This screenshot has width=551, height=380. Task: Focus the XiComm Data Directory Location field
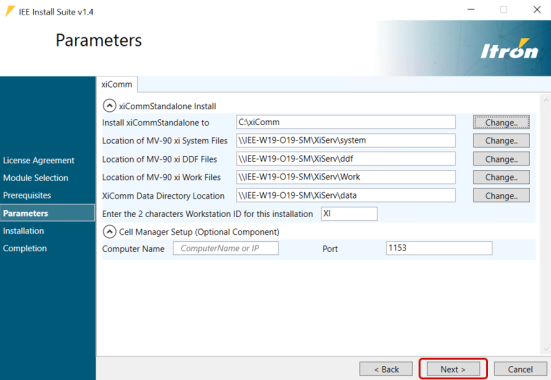[x=346, y=195]
